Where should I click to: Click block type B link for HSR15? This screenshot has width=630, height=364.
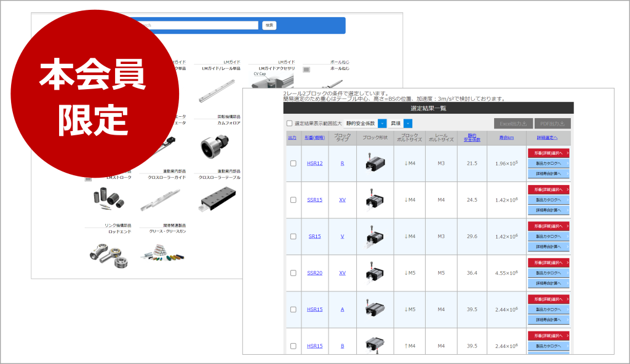pos(342,346)
